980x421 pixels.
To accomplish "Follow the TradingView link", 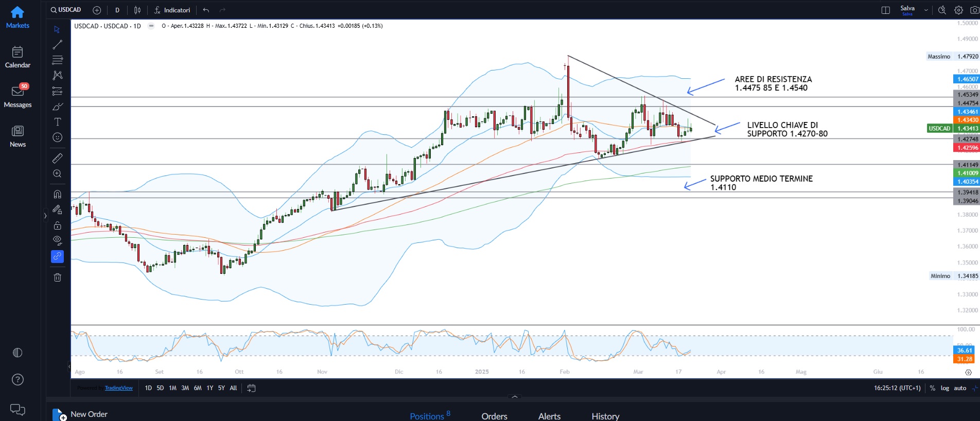I will [118, 388].
